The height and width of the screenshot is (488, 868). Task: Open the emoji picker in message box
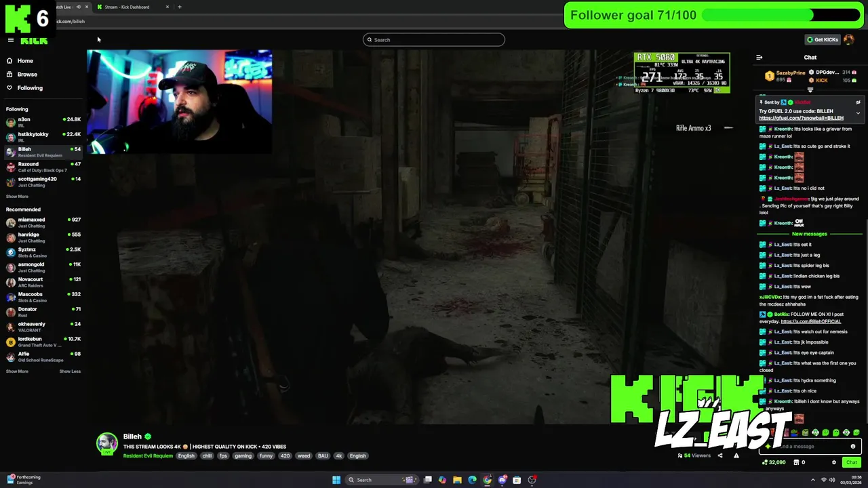852,447
